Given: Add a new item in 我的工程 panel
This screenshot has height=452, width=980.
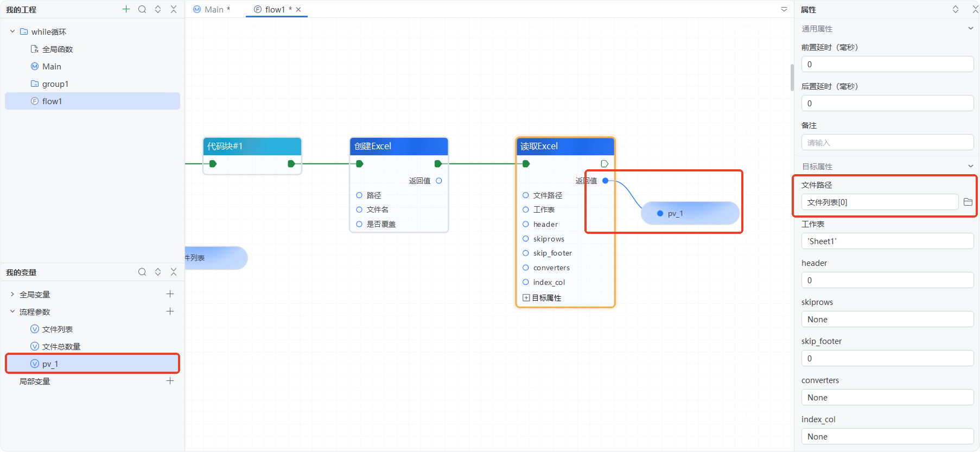Looking at the screenshot, I should pos(126,9).
